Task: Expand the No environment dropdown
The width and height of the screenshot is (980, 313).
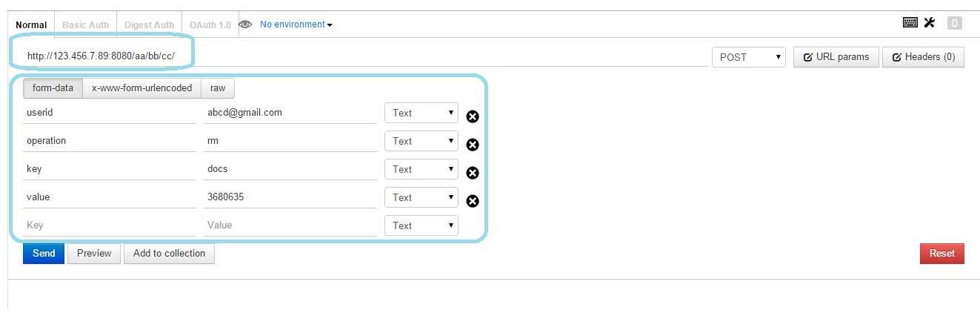Action: (x=296, y=24)
